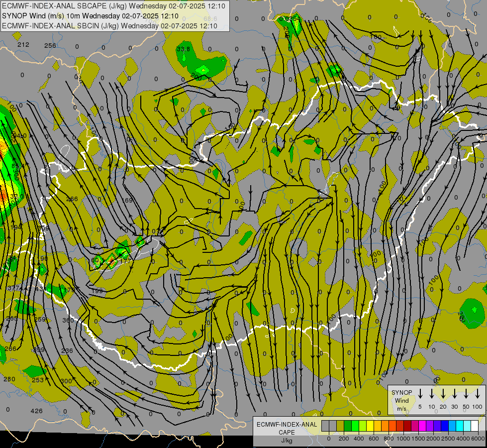Click the 2000 tick label in CAPE legend
487x448 pixels.
pyautogui.click(x=433, y=439)
